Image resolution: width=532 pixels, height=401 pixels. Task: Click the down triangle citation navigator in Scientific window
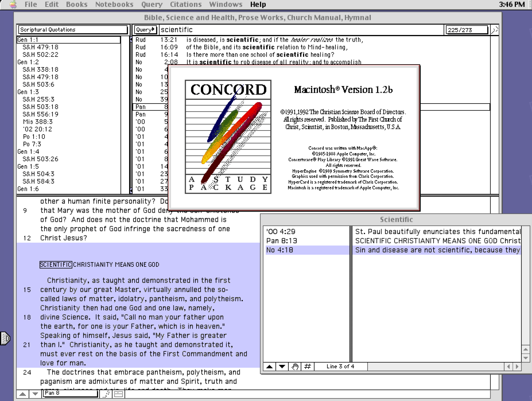(x=282, y=366)
